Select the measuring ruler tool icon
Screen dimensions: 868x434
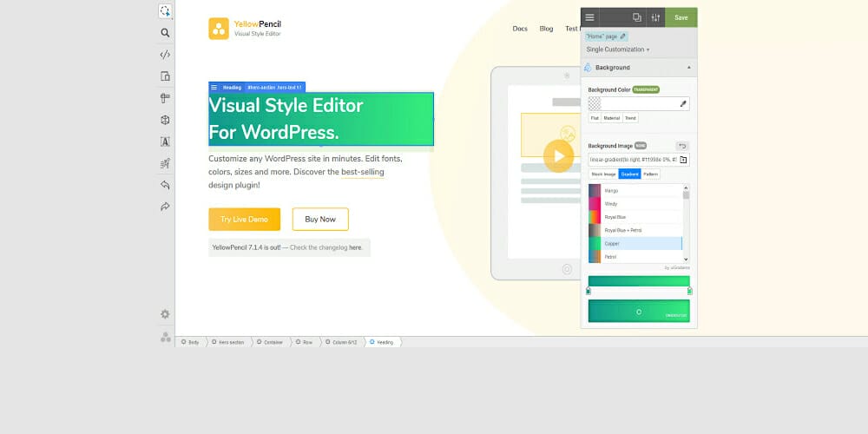[165, 98]
